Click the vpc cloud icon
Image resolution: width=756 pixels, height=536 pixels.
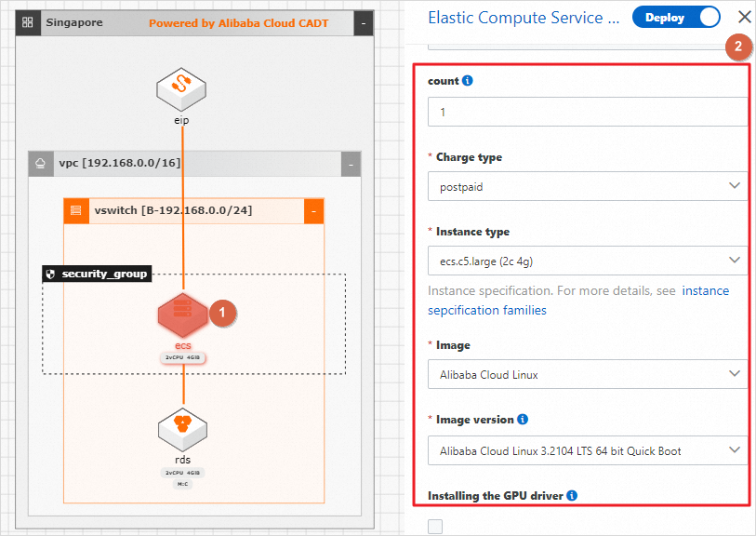pos(41,164)
